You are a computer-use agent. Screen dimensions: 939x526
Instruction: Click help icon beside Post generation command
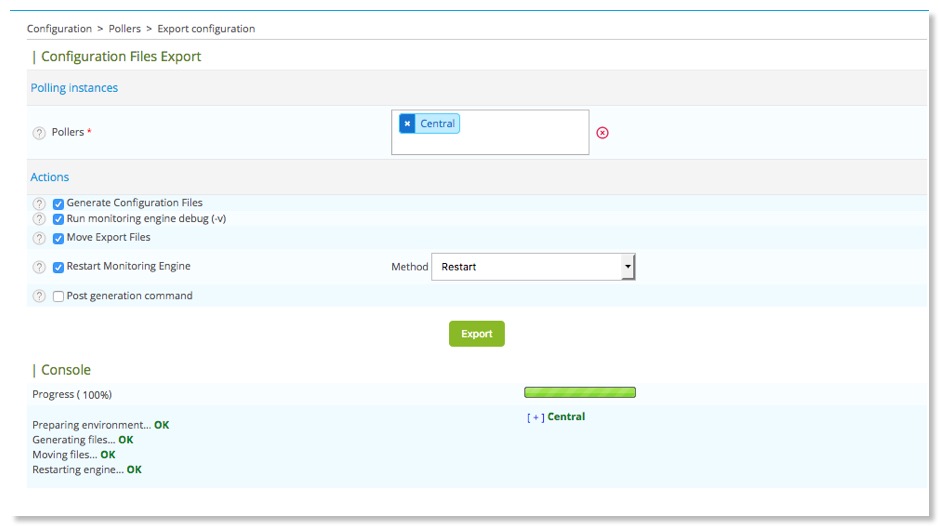40,297
